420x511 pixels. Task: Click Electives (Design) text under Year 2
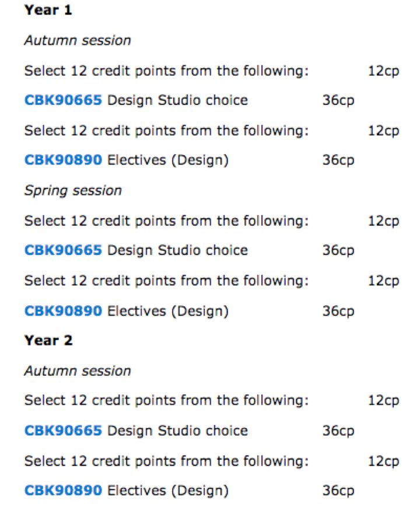click(168, 491)
